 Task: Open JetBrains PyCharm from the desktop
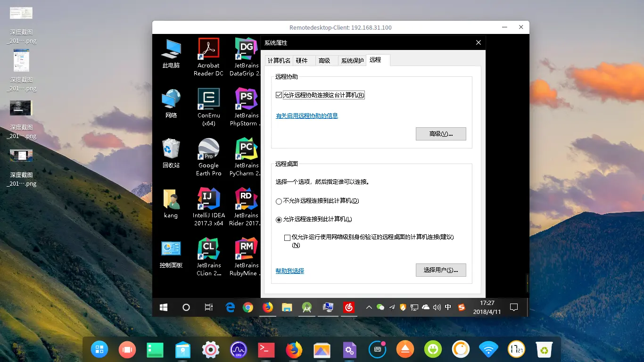pyautogui.click(x=245, y=150)
